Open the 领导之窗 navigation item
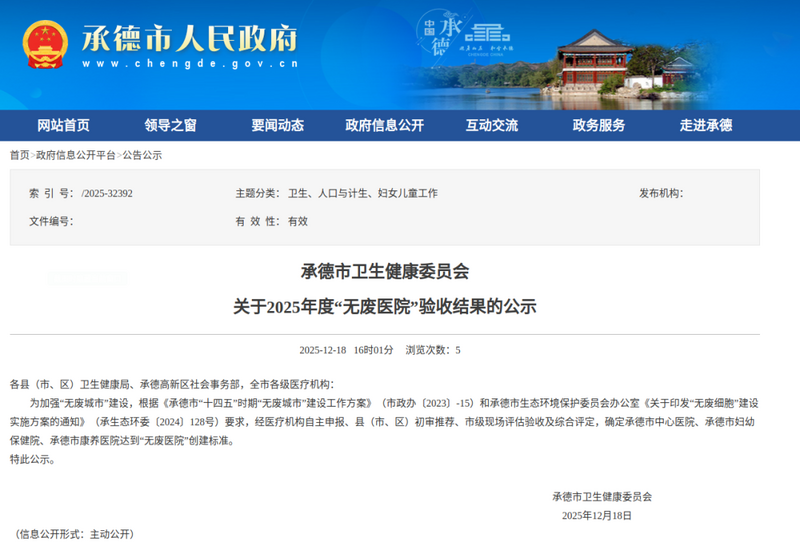 170,125
